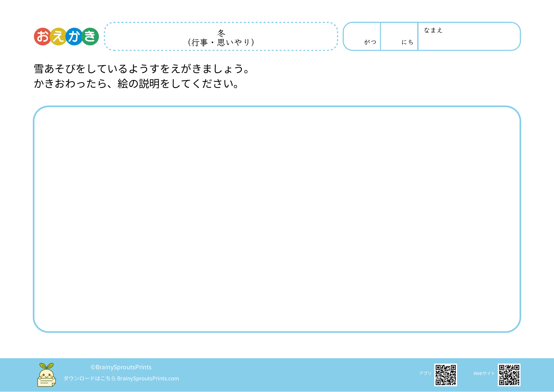Open the BrainySproutsPrints.com download link
This screenshot has height=392, width=554.
[148, 378]
